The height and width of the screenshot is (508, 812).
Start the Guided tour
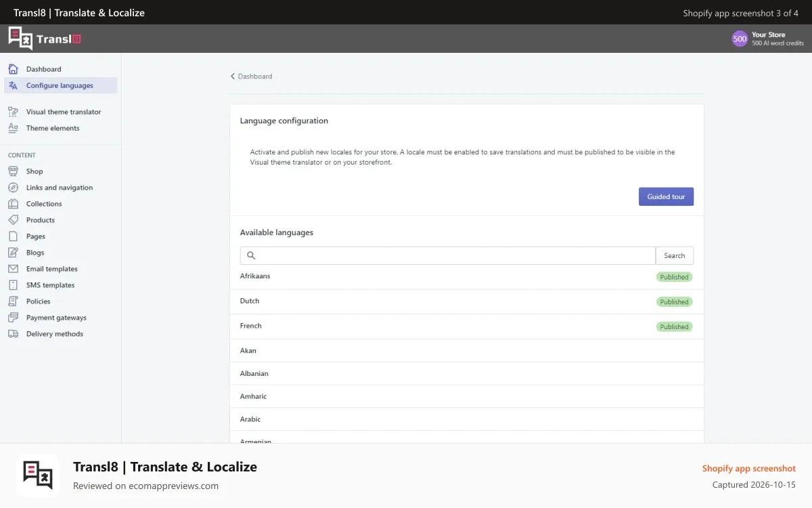(666, 196)
